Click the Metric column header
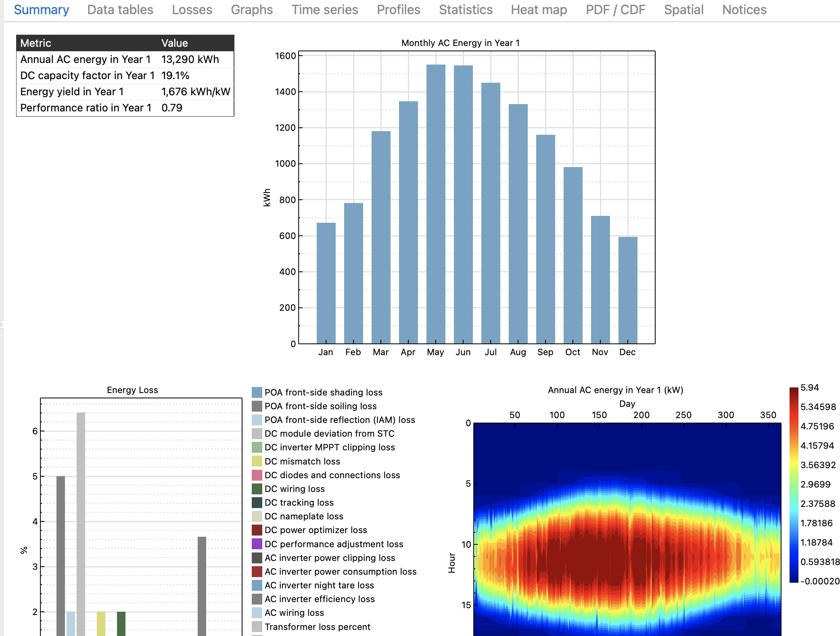Viewport: 840px width, 636px height. 36,43
